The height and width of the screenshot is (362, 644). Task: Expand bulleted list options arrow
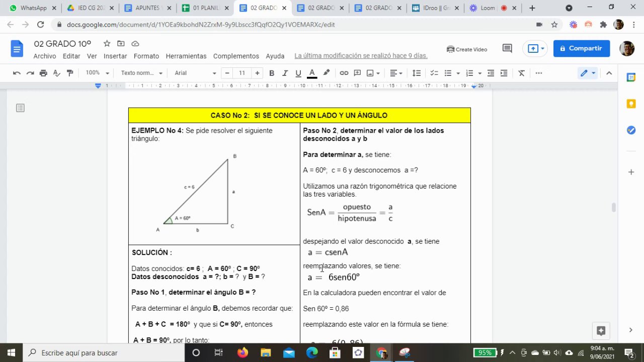[x=458, y=73]
